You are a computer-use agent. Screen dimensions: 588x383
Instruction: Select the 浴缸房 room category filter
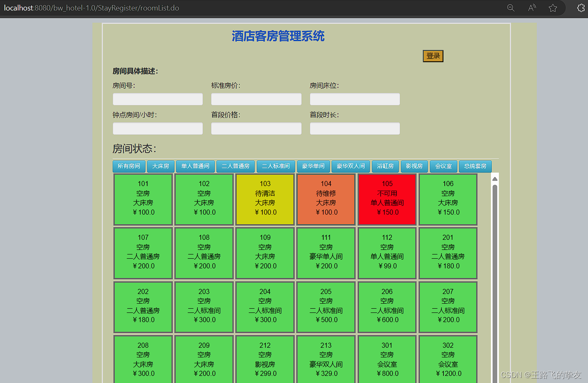point(385,166)
